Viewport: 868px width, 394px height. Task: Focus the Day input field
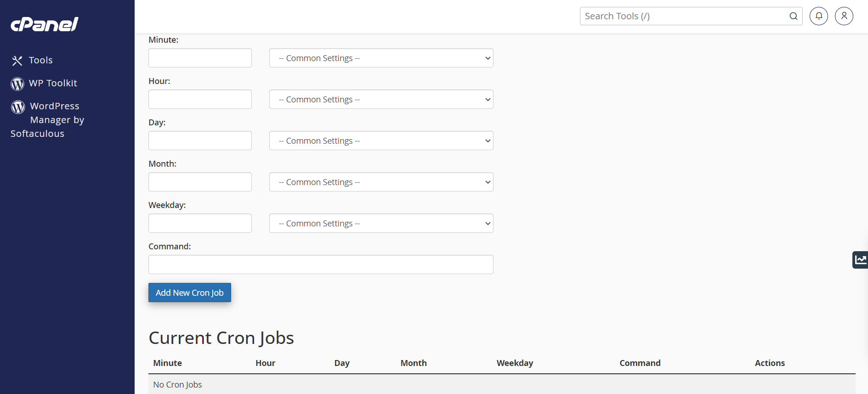click(x=200, y=141)
